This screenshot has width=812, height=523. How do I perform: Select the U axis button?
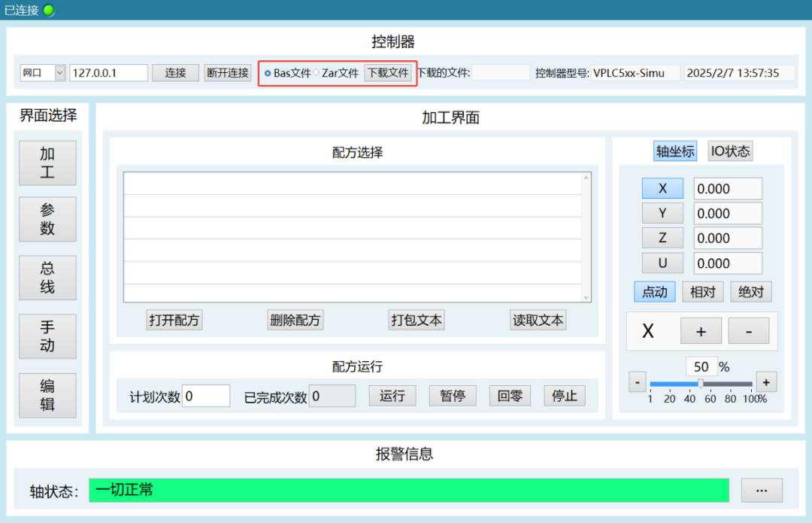coord(662,263)
